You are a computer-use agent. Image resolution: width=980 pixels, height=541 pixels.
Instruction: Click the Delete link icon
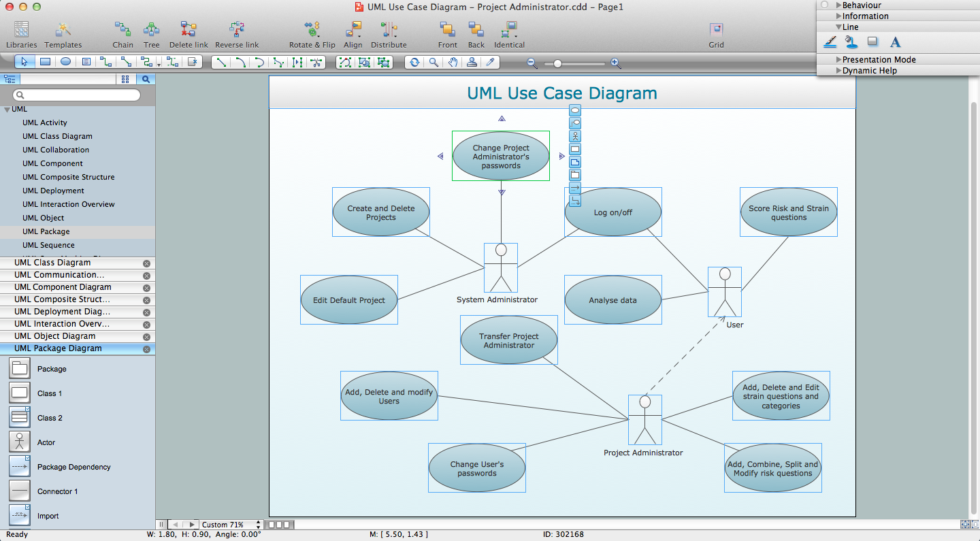tap(189, 30)
